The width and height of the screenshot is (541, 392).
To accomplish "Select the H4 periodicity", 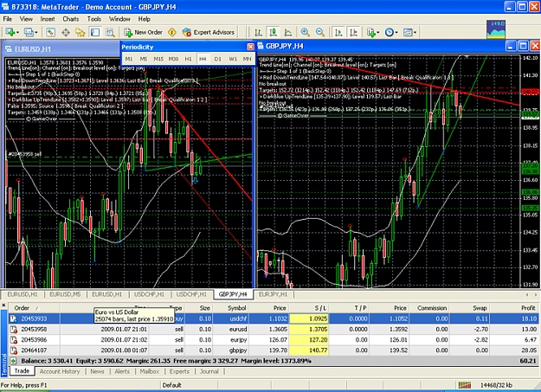I will pos(203,59).
